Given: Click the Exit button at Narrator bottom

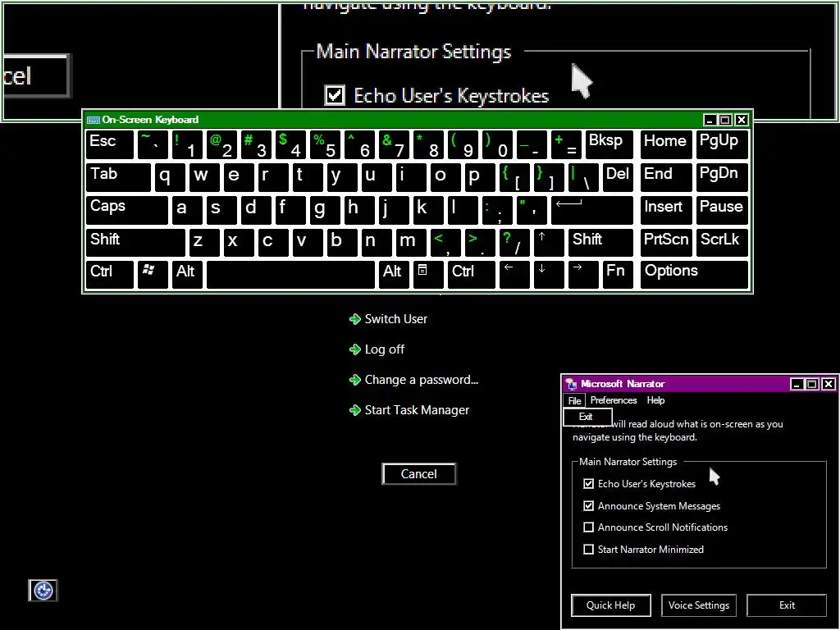Looking at the screenshot, I should coord(787,605).
